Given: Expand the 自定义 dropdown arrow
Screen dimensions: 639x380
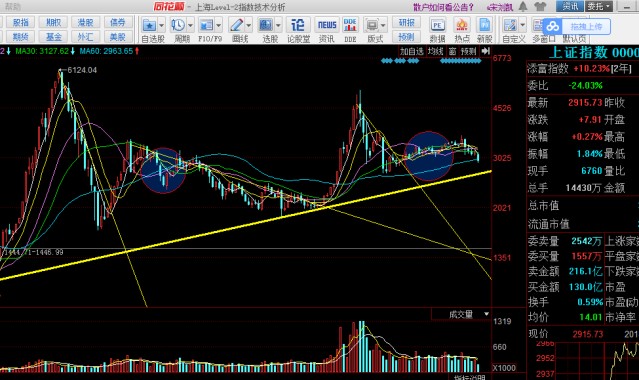Looking at the screenshot, I should (x=522, y=26).
